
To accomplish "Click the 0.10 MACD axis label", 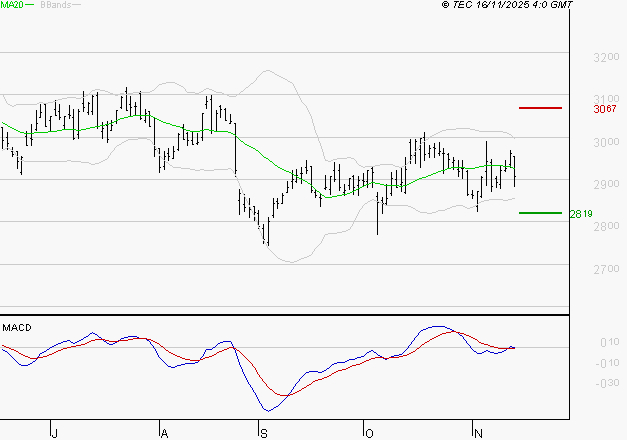I will [x=609, y=342].
